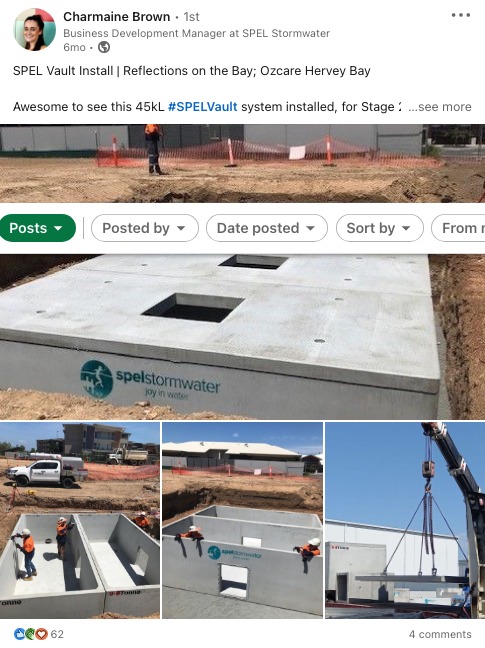The width and height of the screenshot is (485, 648).
Task: Click the globe public visibility icon
Action: 104,47
